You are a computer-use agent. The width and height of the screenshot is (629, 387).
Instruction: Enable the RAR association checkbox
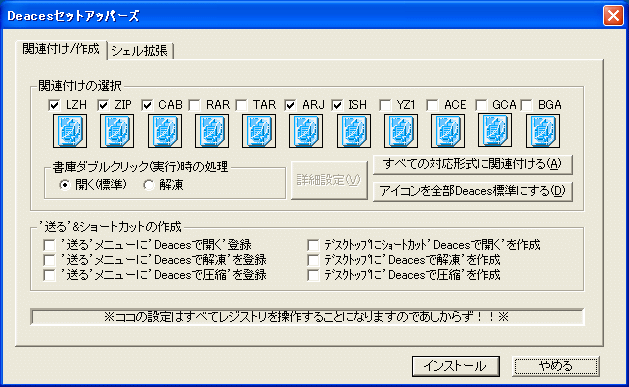click(x=195, y=105)
